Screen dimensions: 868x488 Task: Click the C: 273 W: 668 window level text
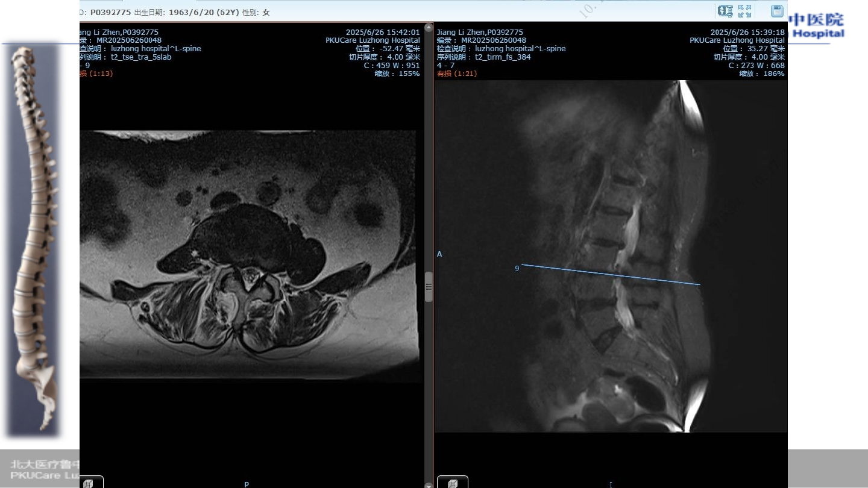pyautogui.click(x=756, y=66)
